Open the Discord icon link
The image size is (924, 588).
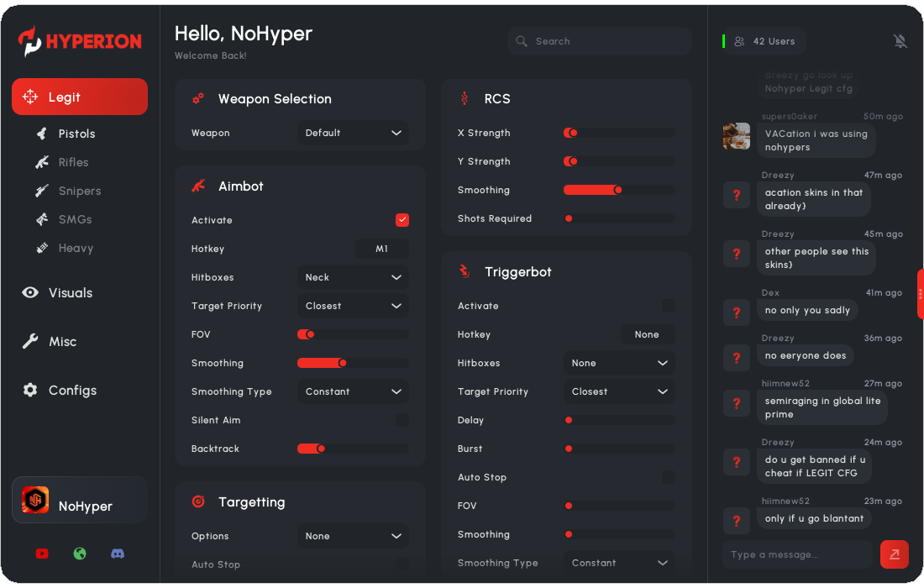(118, 554)
